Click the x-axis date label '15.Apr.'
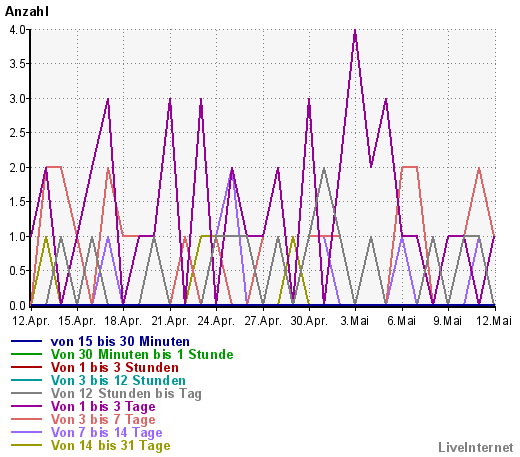 pyautogui.click(x=77, y=321)
